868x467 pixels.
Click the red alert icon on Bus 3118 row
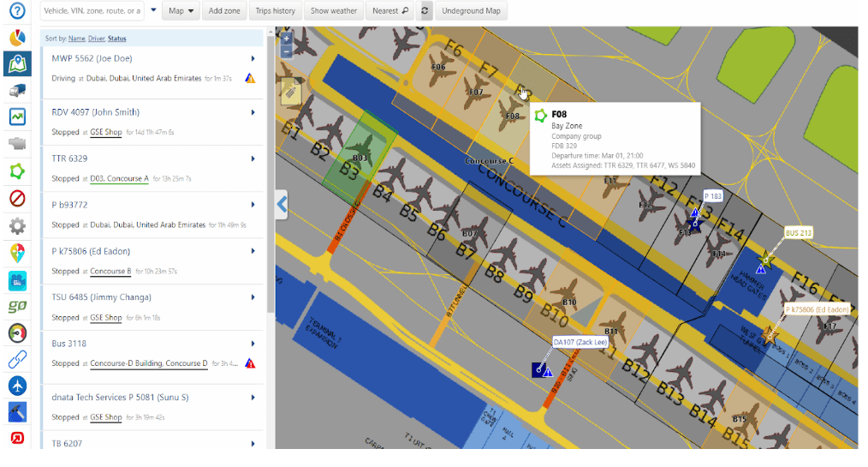[x=250, y=363]
